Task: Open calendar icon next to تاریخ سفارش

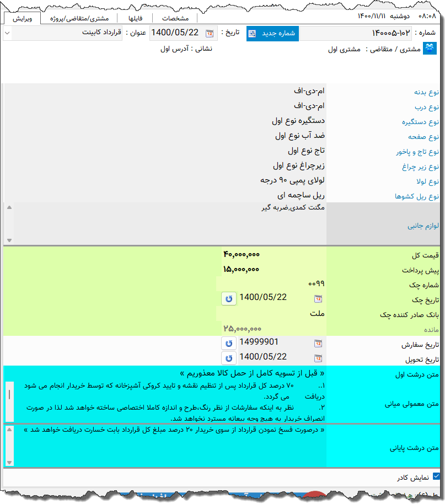Action: click(318, 343)
